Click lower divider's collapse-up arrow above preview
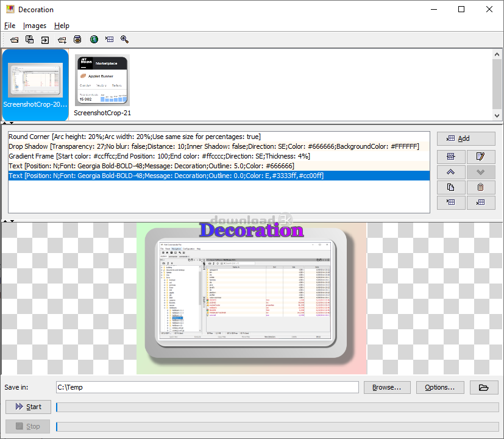 5,221
